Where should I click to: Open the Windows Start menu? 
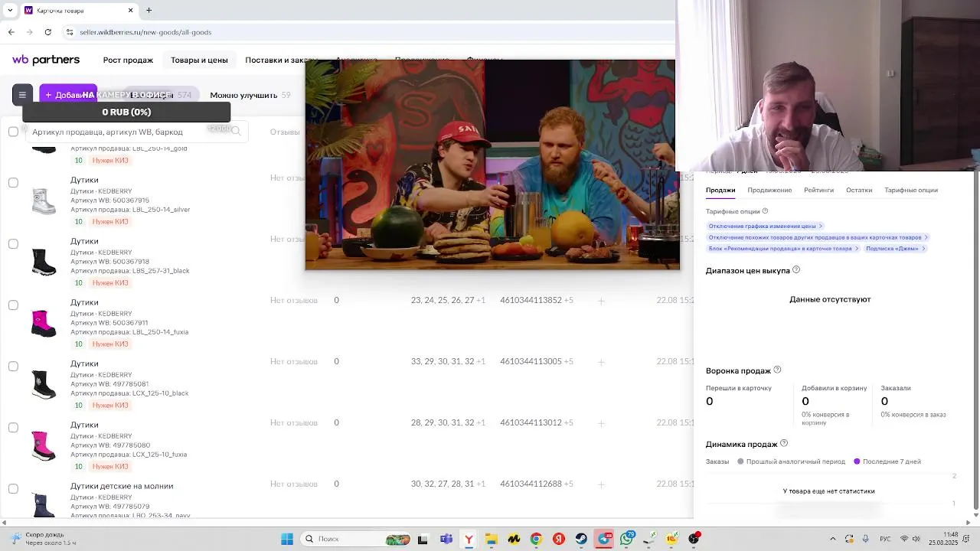coord(287,539)
